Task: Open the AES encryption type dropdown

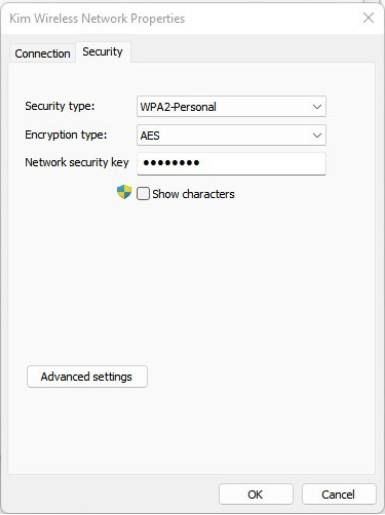Action: tap(231, 135)
